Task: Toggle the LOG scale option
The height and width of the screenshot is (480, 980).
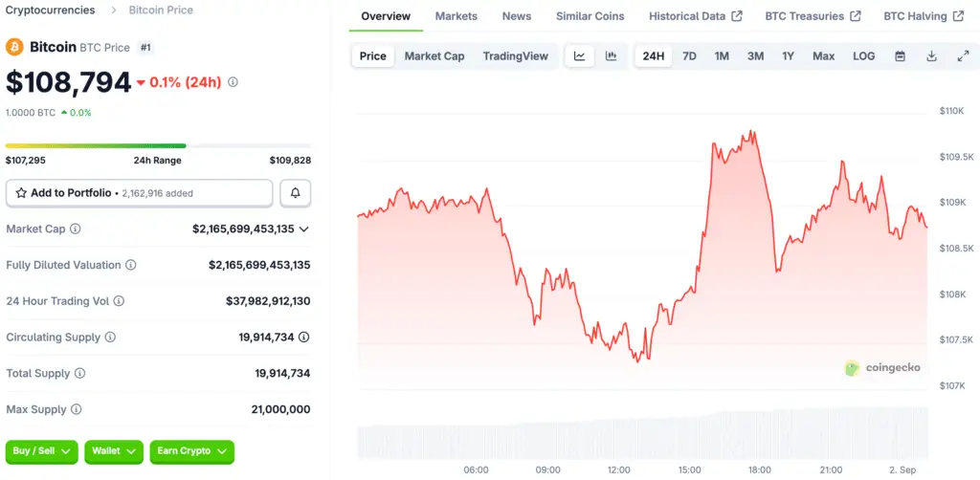Action: (863, 56)
